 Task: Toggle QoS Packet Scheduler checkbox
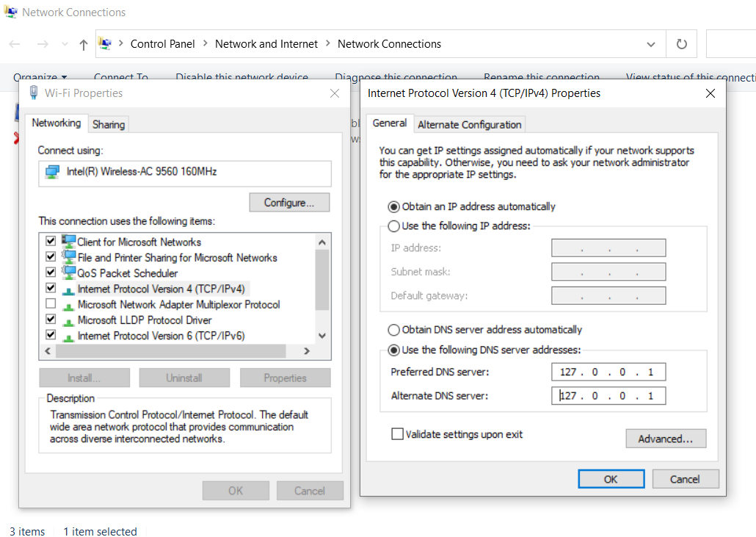tap(51, 272)
